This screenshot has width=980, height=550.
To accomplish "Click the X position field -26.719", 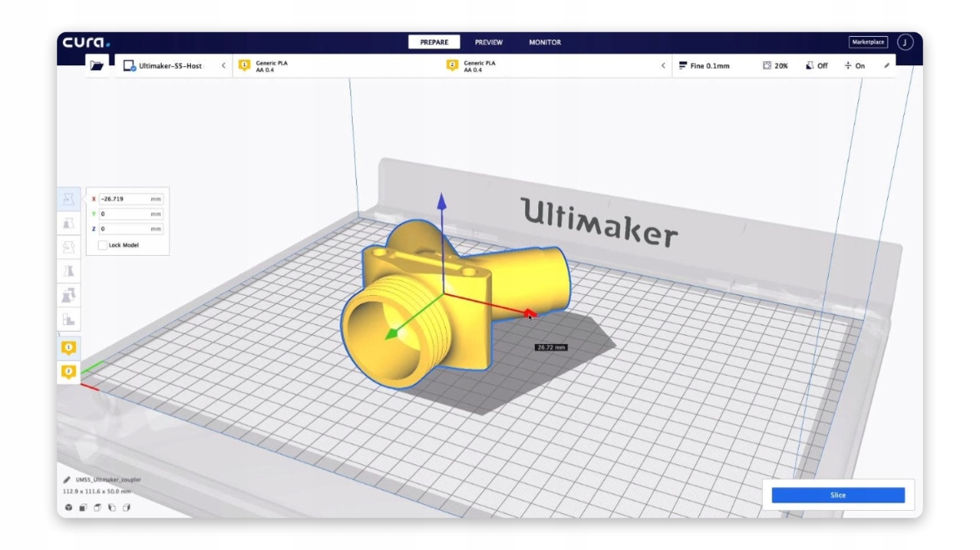I will [x=131, y=199].
